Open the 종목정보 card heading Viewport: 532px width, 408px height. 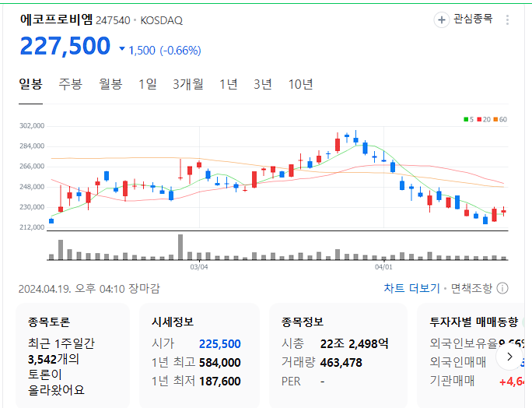pos(303,322)
